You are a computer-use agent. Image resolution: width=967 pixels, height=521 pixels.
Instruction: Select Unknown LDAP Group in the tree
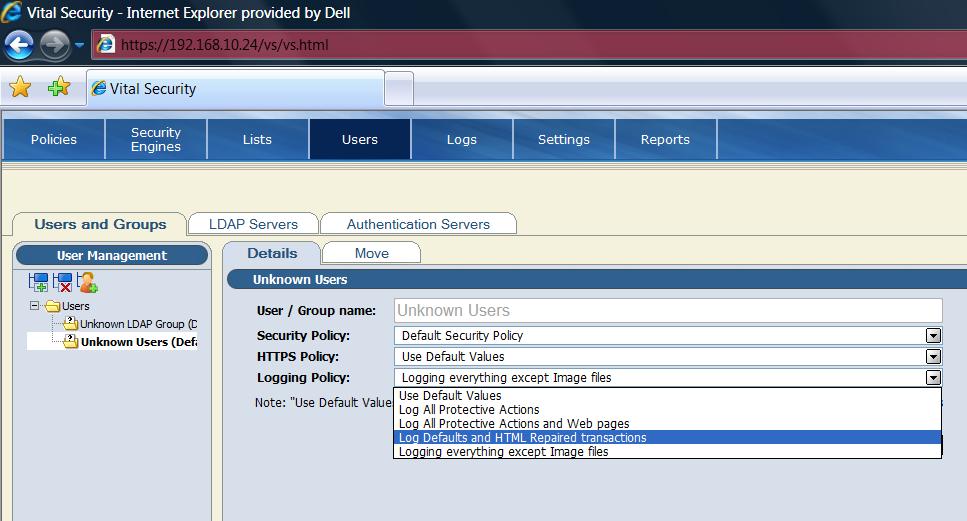pos(137,324)
